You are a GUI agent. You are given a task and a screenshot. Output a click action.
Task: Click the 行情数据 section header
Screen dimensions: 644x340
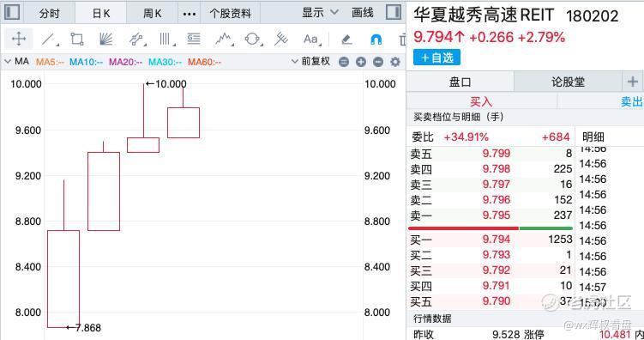[432, 319]
